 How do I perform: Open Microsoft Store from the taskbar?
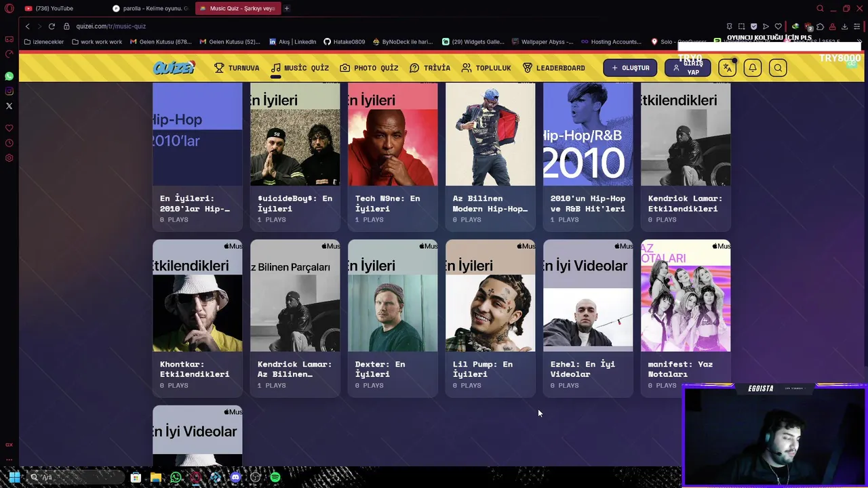pyautogui.click(x=136, y=477)
